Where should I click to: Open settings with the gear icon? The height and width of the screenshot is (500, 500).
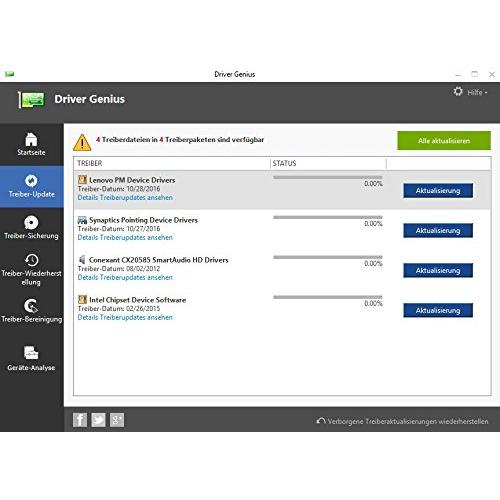(x=458, y=91)
